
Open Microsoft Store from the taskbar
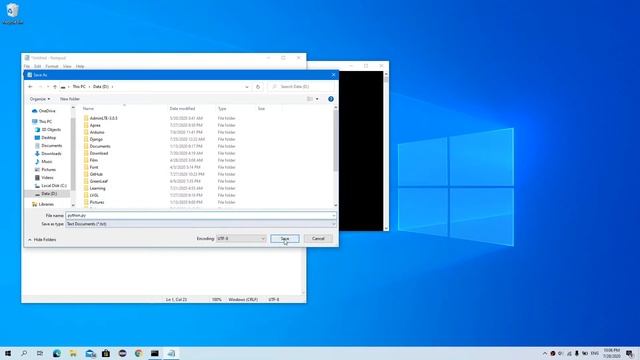point(106,353)
